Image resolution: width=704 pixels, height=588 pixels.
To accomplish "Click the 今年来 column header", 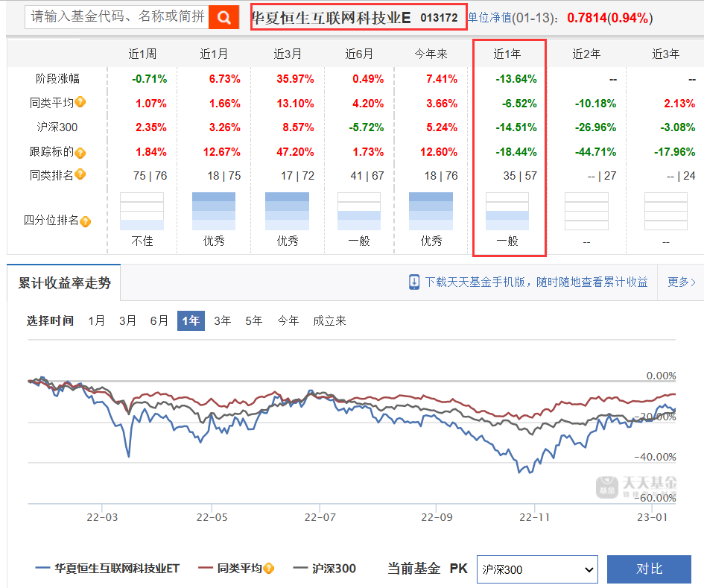I will pyautogui.click(x=431, y=54).
